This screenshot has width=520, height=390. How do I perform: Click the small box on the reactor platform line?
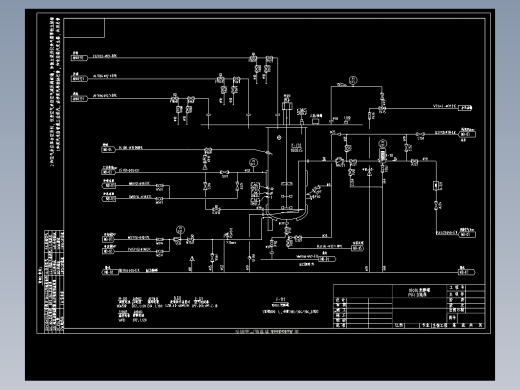pyautogui.click(x=315, y=122)
